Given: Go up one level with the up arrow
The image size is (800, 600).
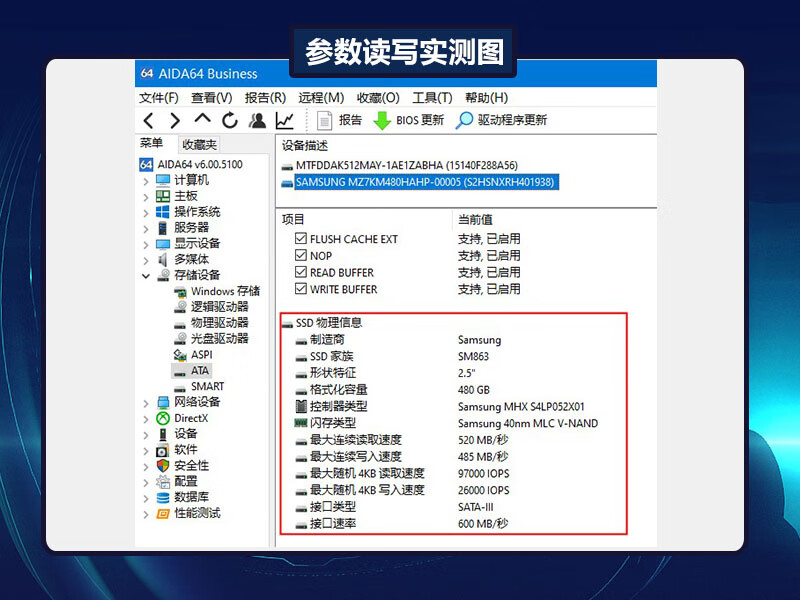Looking at the screenshot, I should point(203,119).
